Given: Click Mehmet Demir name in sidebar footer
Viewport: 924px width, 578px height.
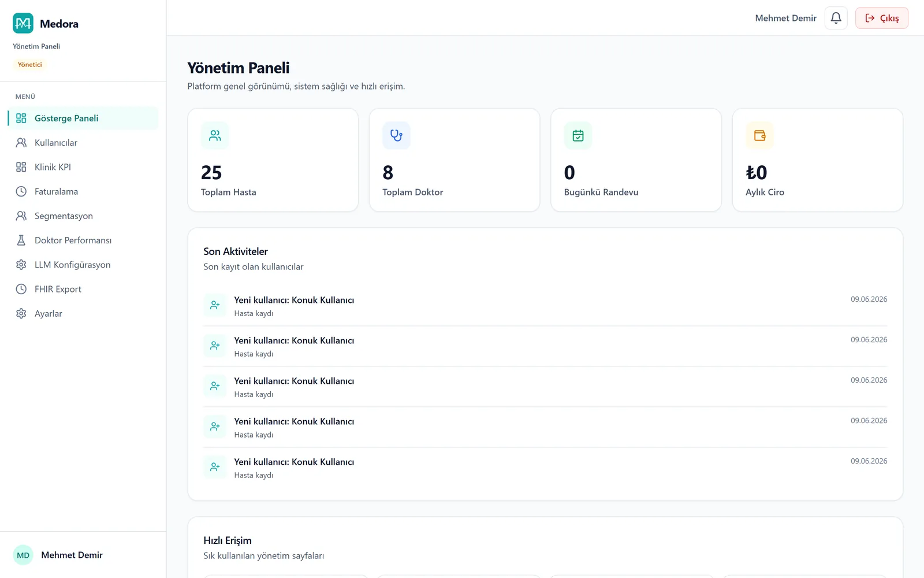Looking at the screenshot, I should 72,555.
